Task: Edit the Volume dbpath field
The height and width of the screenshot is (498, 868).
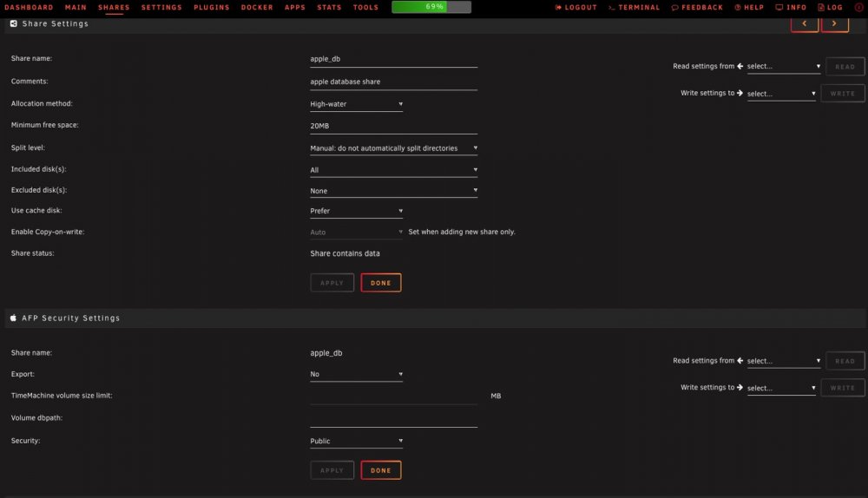Action: tap(393, 419)
